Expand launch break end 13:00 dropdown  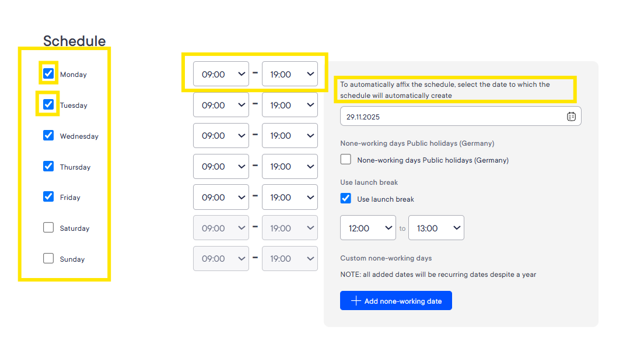pyautogui.click(x=436, y=228)
